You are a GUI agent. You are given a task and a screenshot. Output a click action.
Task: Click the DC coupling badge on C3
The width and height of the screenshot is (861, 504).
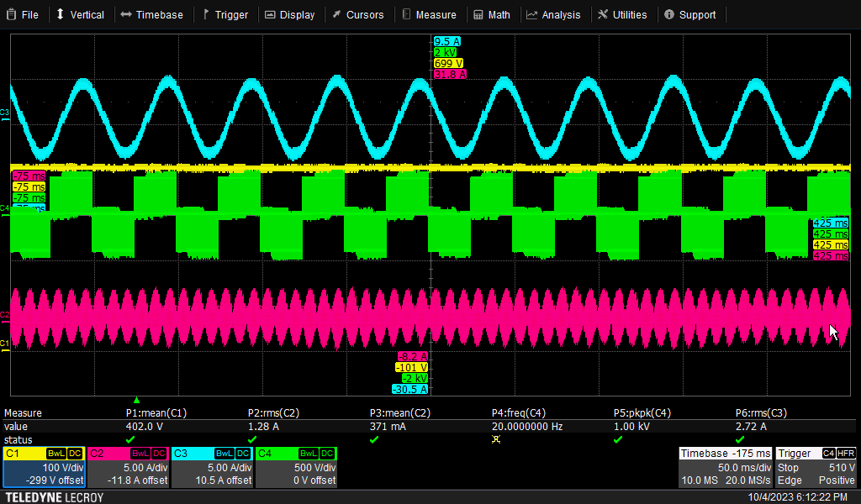click(x=243, y=454)
